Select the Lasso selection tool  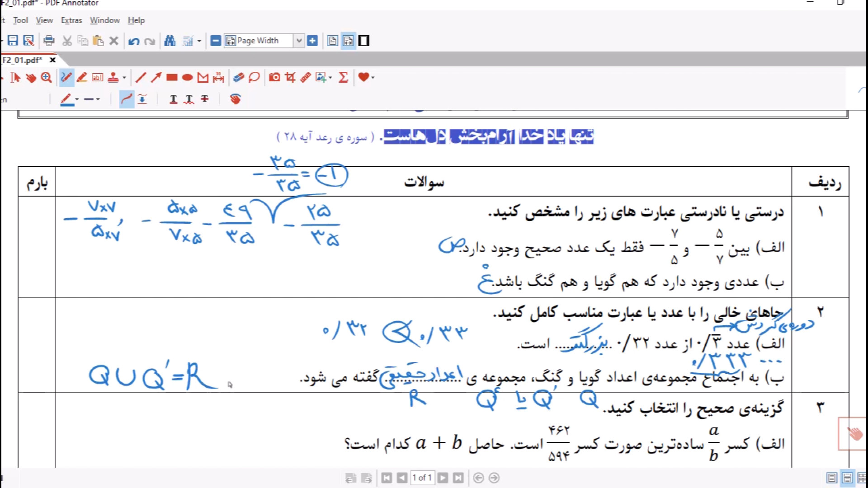tap(254, 78)
